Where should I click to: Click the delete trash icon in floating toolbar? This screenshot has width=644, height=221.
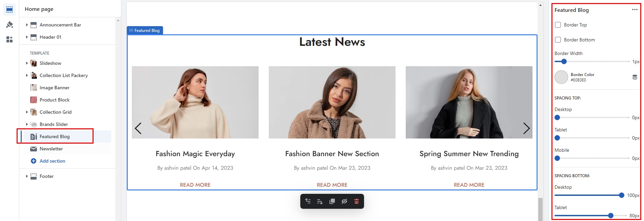[356, 201]
